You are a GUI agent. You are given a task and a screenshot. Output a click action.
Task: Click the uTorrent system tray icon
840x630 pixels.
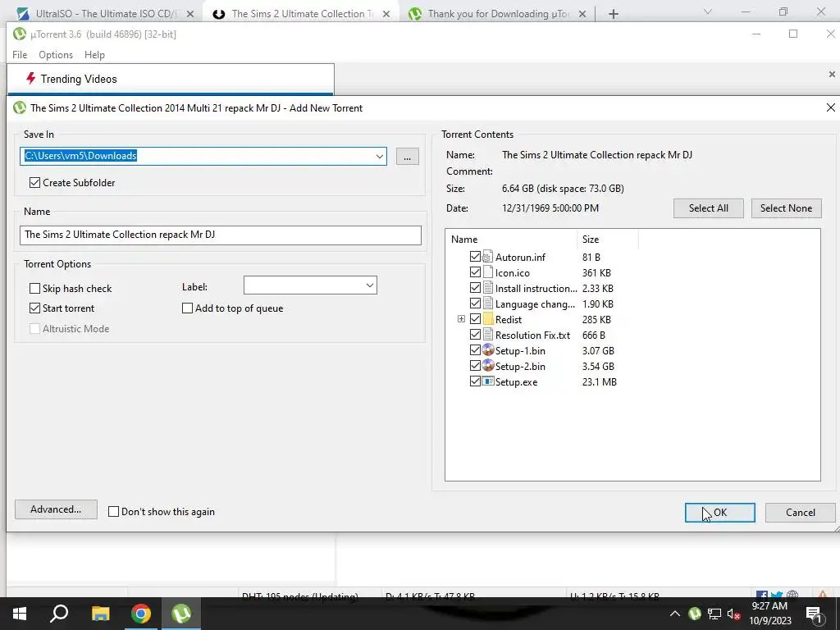point(694,614)
